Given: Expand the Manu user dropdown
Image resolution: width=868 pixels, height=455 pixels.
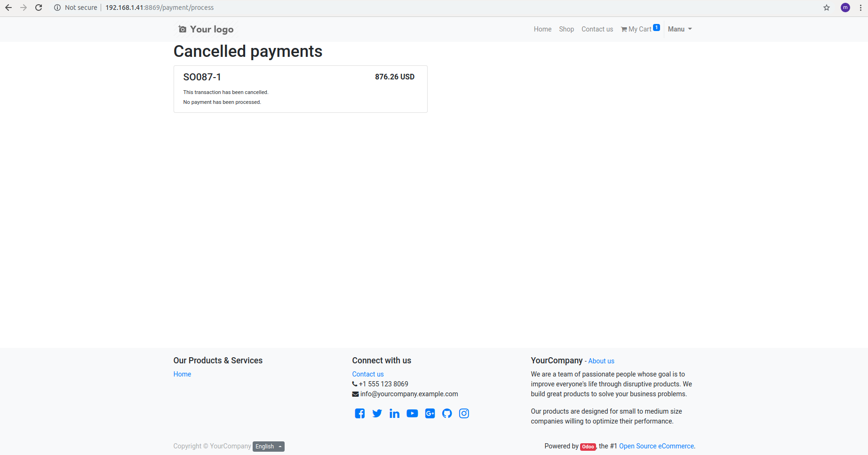Looking at the screenshot, I should coord(679,29).
